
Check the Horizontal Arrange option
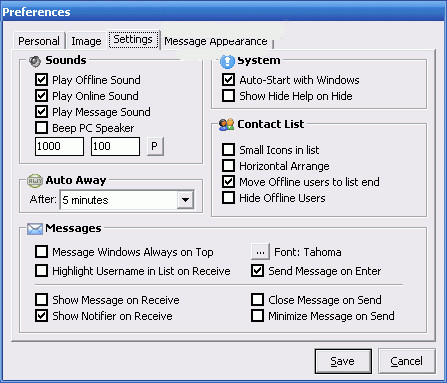[228, 166]
